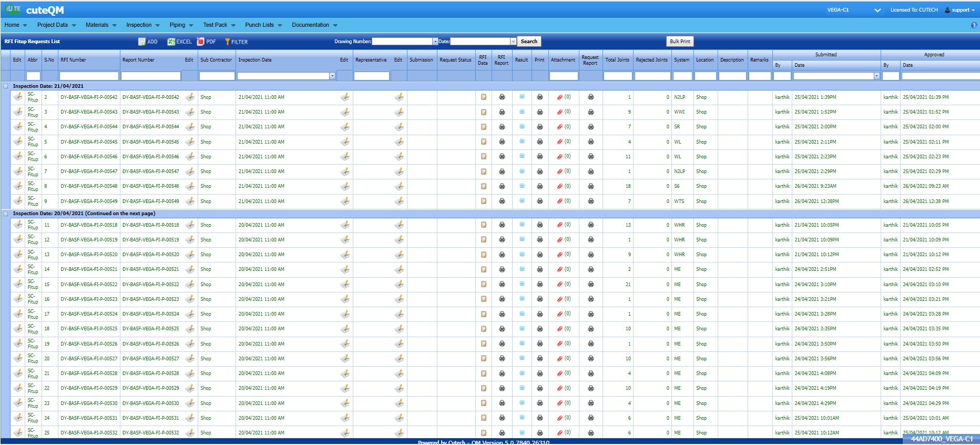The height and width of the screenshot is (445, 980).
Task: Open the Home menu
Action: click(x=15, y=25)
